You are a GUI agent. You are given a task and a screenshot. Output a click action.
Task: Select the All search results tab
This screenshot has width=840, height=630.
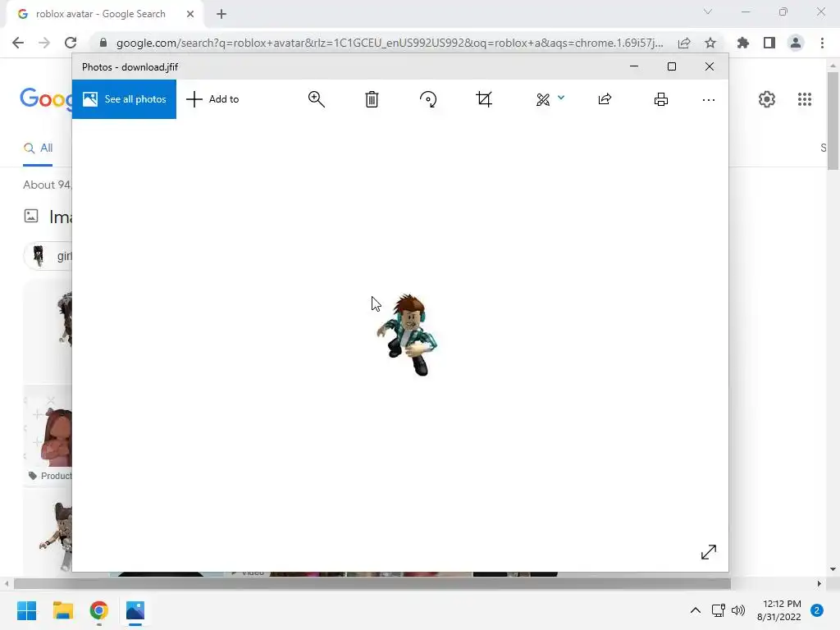(38, 148)
